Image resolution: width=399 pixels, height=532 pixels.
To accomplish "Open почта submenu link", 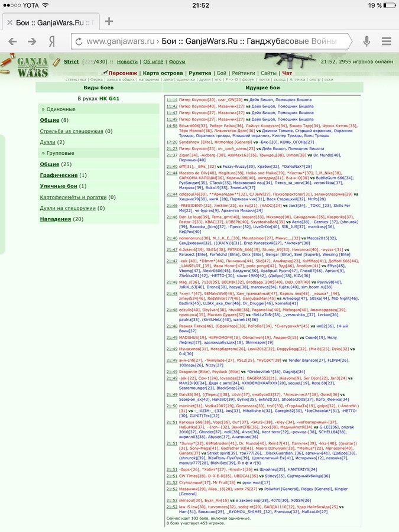I will click(264, 79).
